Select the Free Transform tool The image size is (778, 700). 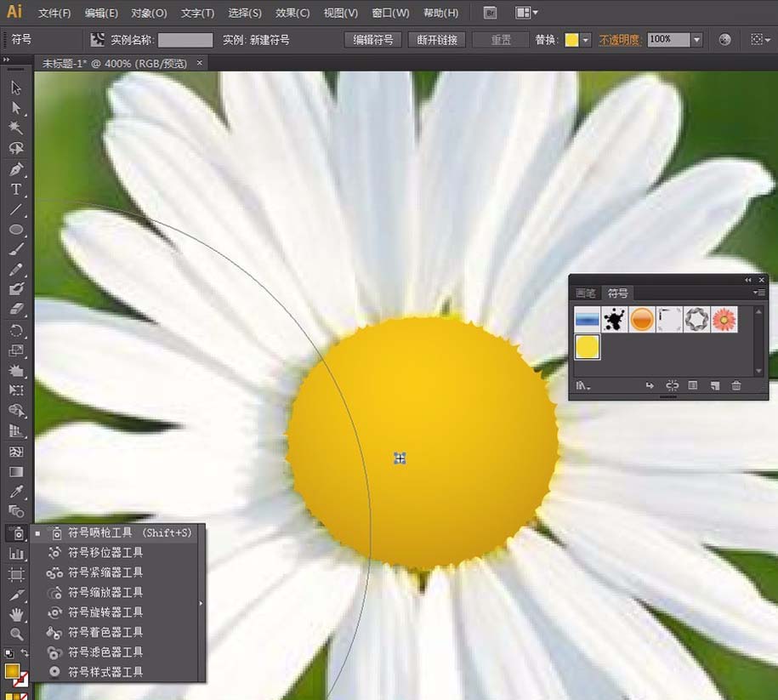point(16,390)
